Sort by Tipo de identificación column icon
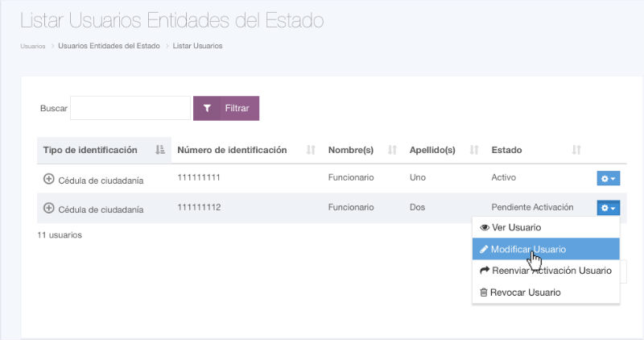This screenshot has width=644, height=340. point(159,150)
